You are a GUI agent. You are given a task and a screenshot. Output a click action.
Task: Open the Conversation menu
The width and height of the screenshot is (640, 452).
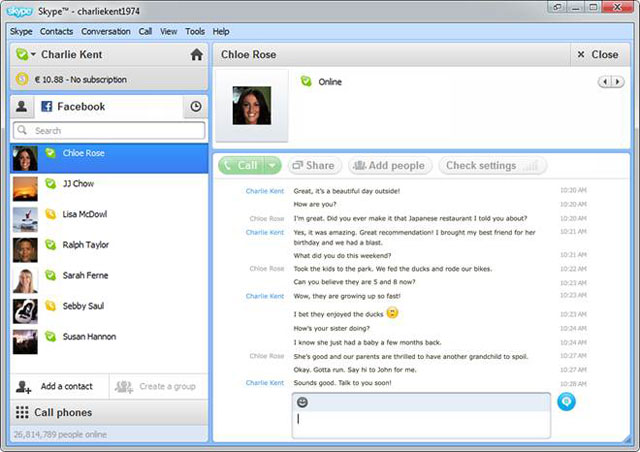(x=105, y=32)
